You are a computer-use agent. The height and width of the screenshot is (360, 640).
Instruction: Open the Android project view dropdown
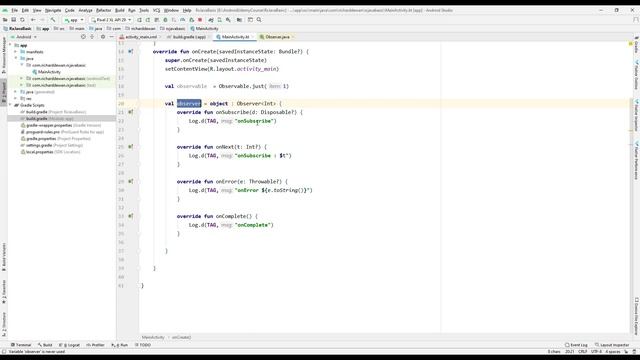[26, 37]
